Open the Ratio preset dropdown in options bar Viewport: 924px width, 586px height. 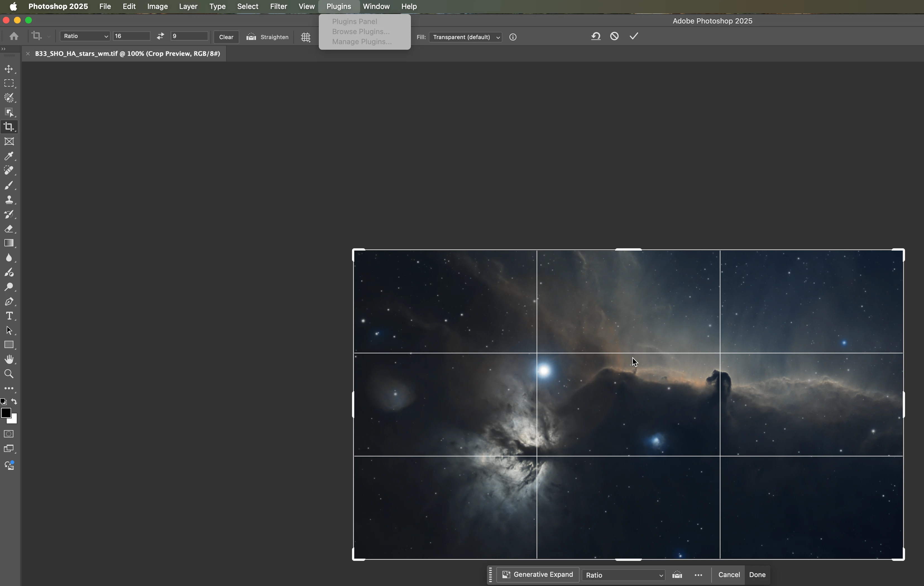coord(85,36)
